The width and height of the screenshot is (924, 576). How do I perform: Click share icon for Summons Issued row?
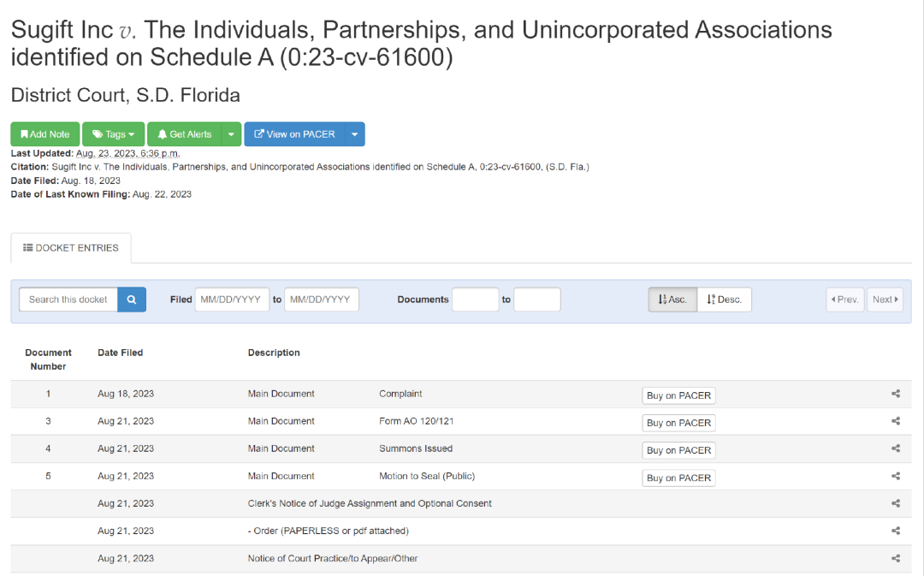[x=896, y=448]
